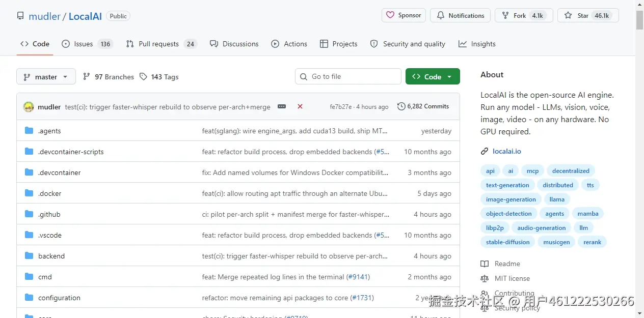Click the folder icon for configuration
644x318 pixels.
[29, 298]
